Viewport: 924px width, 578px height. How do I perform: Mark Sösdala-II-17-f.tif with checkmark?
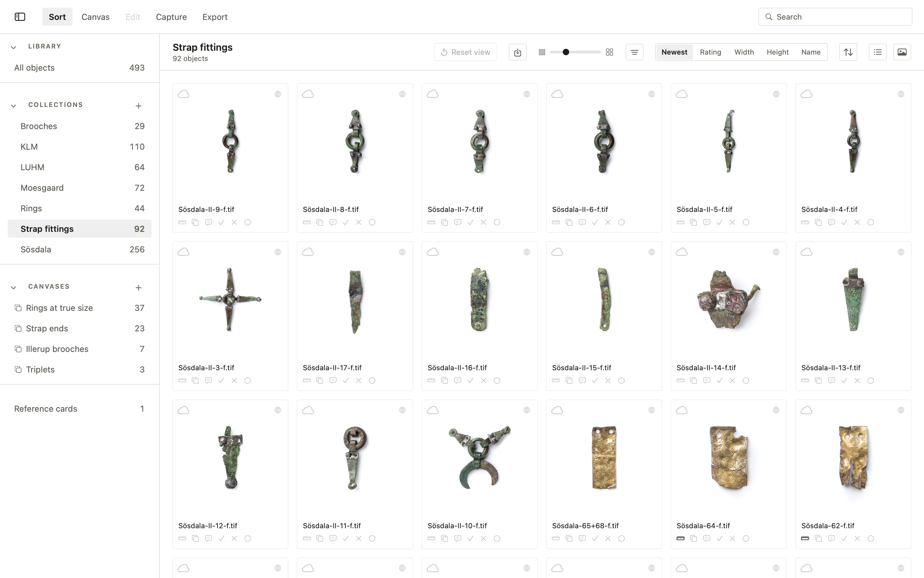(x=346, y=381)
